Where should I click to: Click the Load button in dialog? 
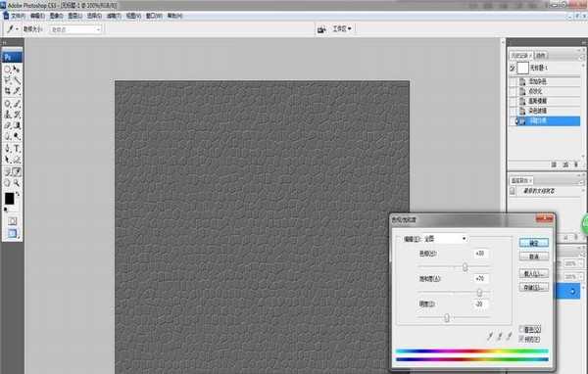534,273
